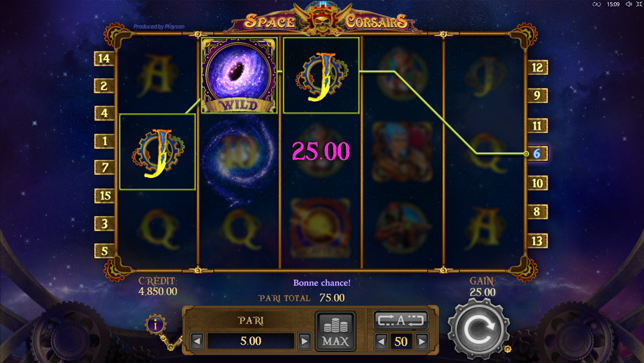644x363 pixels.
Task: Mute sound via speaker icon
Action: (629, 4)
